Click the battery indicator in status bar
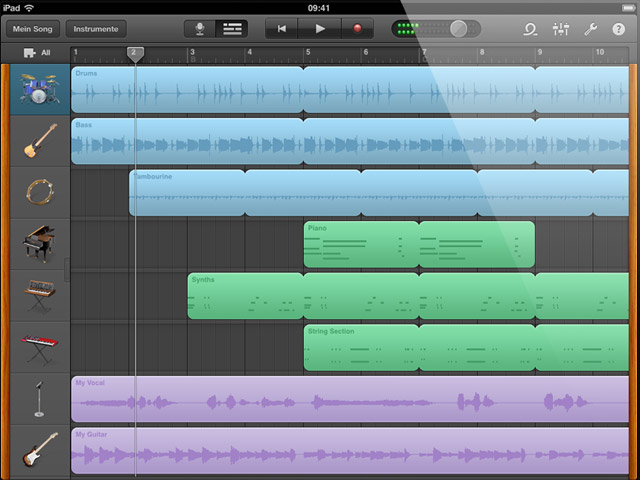The image size is (640, 480). click(x=628, y=8)
